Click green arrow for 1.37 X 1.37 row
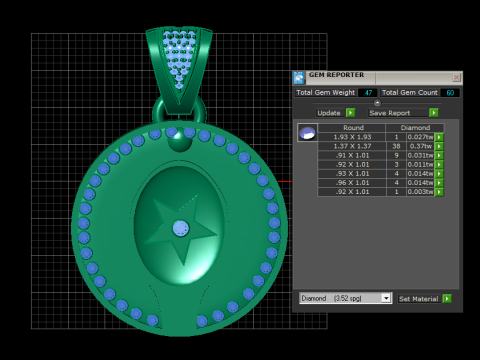Screen dimensions: 480x360 (439, 146)
